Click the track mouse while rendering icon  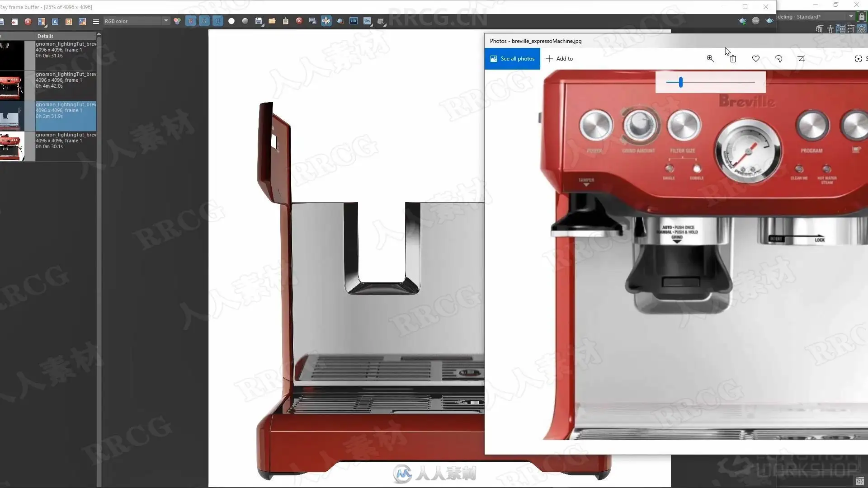(326, 21)
